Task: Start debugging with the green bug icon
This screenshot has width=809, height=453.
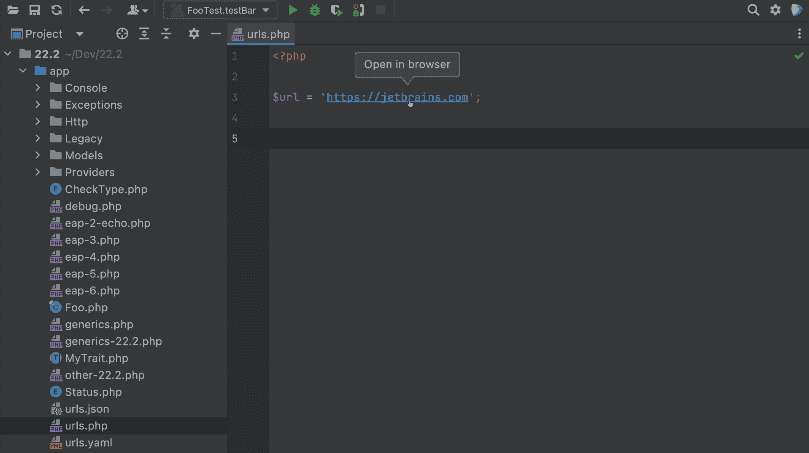Action: point(315,10)
